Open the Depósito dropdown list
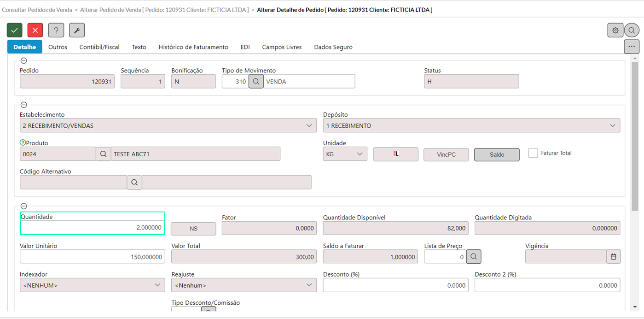Image resolution: width=644 pixels, height=319 pixels. [x=471, y=125]
